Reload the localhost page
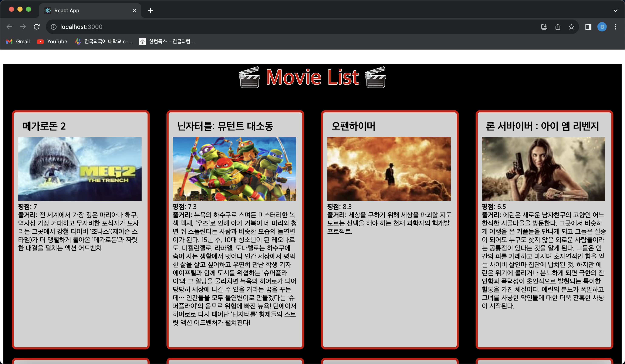 coord(37,27)
